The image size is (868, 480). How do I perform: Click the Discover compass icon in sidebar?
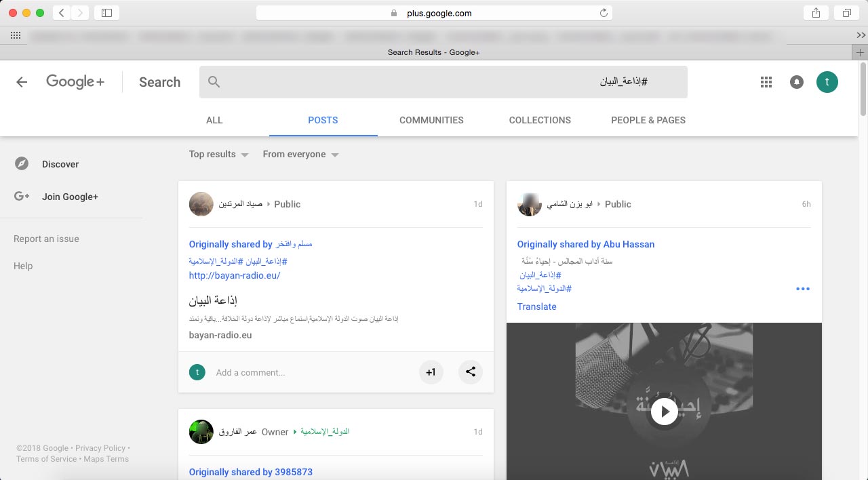coord(22,164)
